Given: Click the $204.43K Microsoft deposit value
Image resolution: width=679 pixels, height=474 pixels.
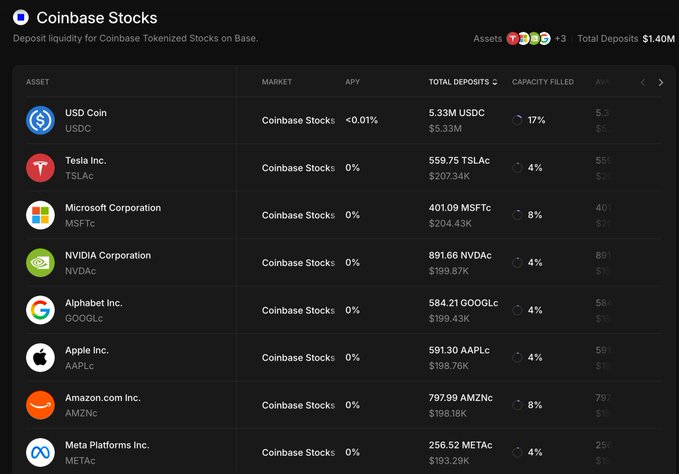Looking at the screenshot, I should [x=450, y=223].
